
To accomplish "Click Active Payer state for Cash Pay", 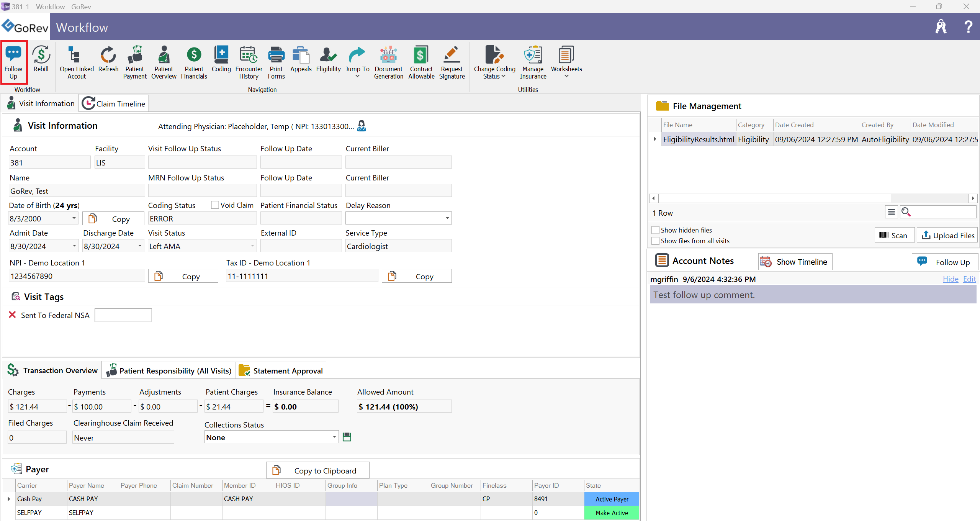I will point(612,499).
